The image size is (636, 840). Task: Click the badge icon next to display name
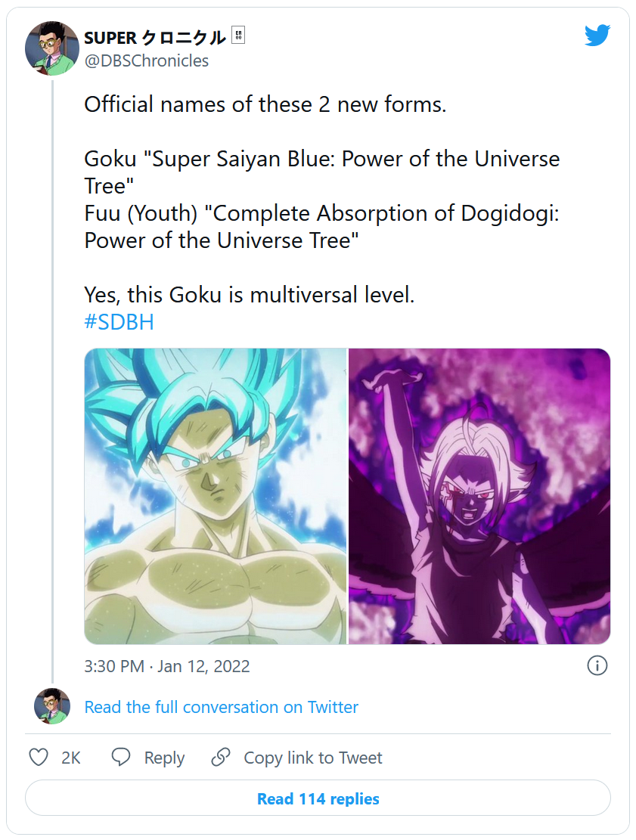coord(238,36)
